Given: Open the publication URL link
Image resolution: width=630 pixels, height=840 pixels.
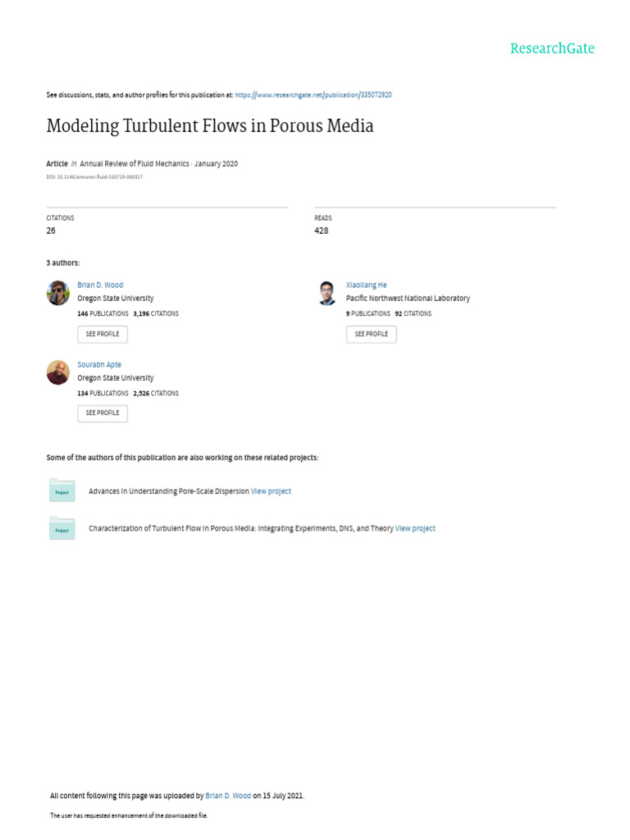Looking at the screenshot, I should click(x=313, y=95).
